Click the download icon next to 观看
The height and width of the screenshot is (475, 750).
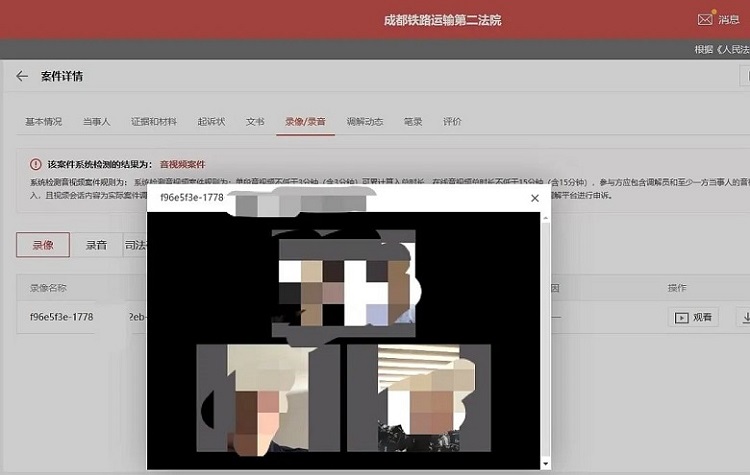[x=743, y=317]
